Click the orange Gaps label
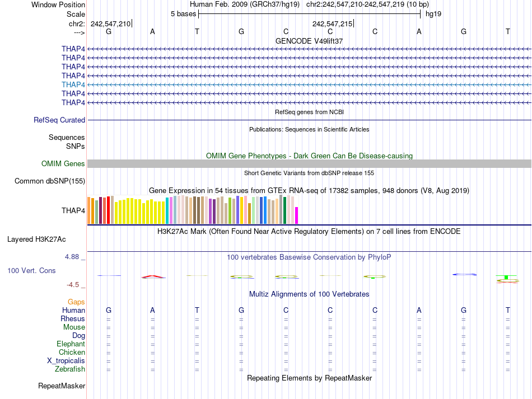532x399 pixels. [76, 302]
